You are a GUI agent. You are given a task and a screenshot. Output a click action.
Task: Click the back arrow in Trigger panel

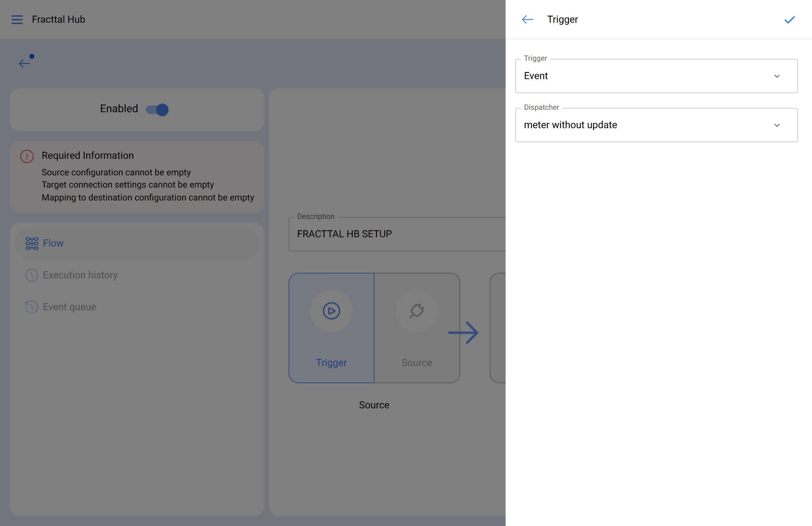pos(527,19)
